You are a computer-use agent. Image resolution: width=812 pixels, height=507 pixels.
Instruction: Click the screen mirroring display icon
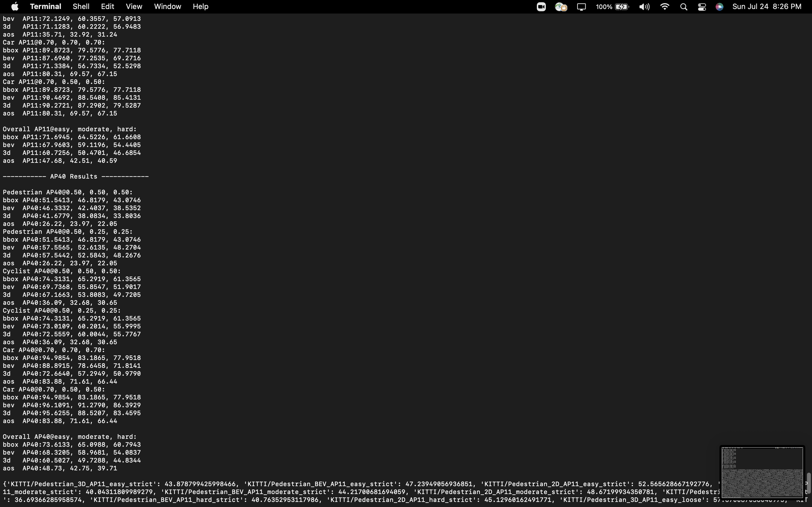point(581,6)
